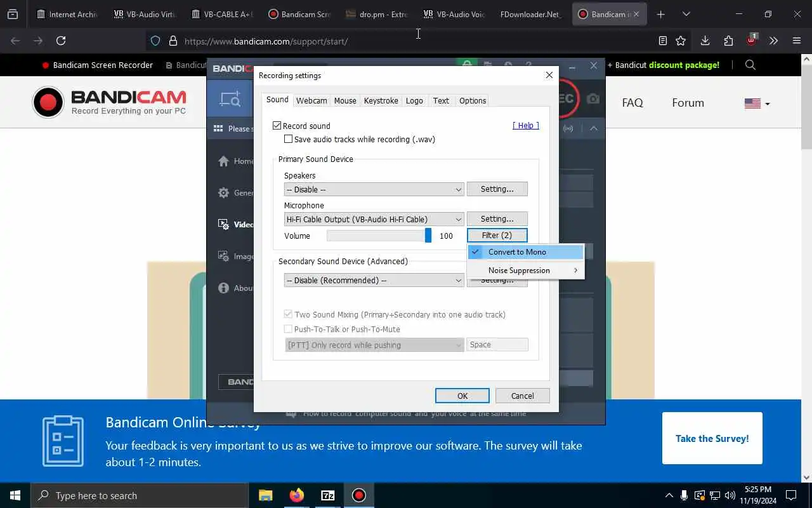Click the Filter (2) button
This screenshot has width=812, height=508.
[x=497, y=235]
